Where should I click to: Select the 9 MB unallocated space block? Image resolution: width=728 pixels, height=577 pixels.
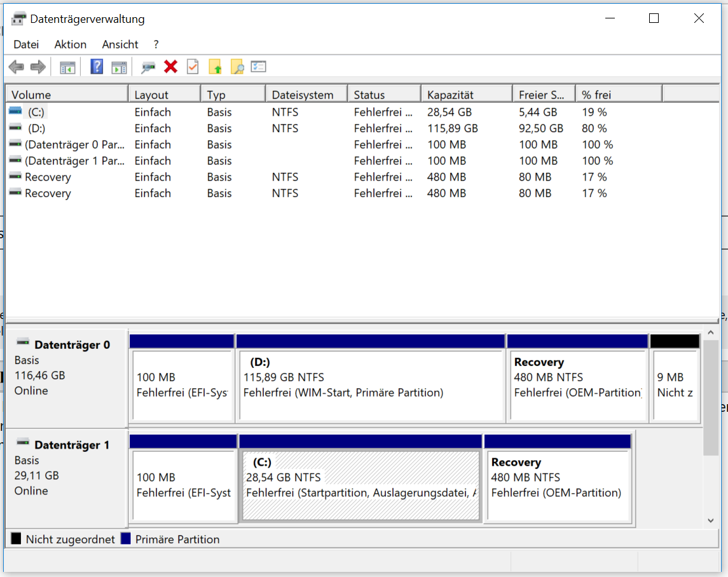click(x=675, y=378)
